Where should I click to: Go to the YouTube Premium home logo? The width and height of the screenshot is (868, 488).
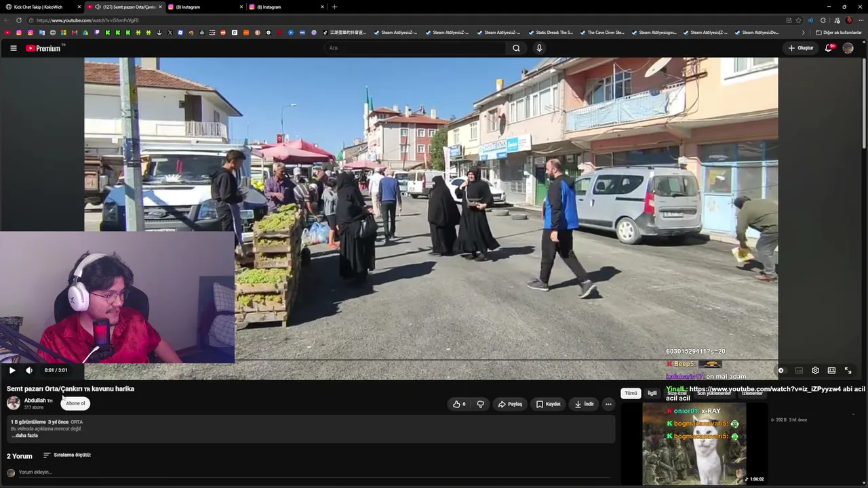pyautogui.click(x=45, y=48)
